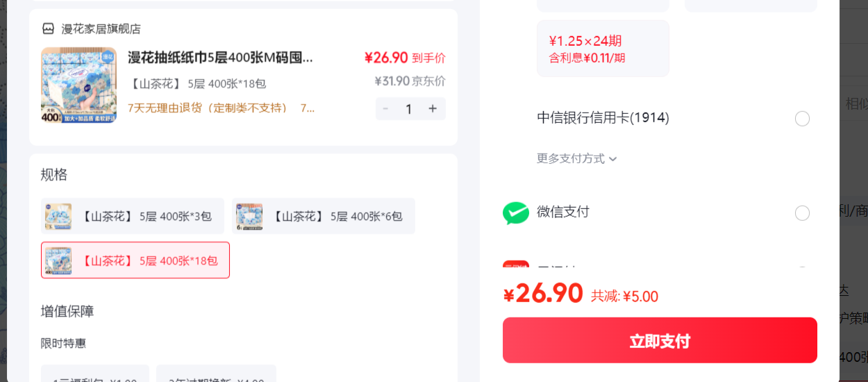
Task: Open the 漫花家居旗舰店 store link
Action: 101,29
